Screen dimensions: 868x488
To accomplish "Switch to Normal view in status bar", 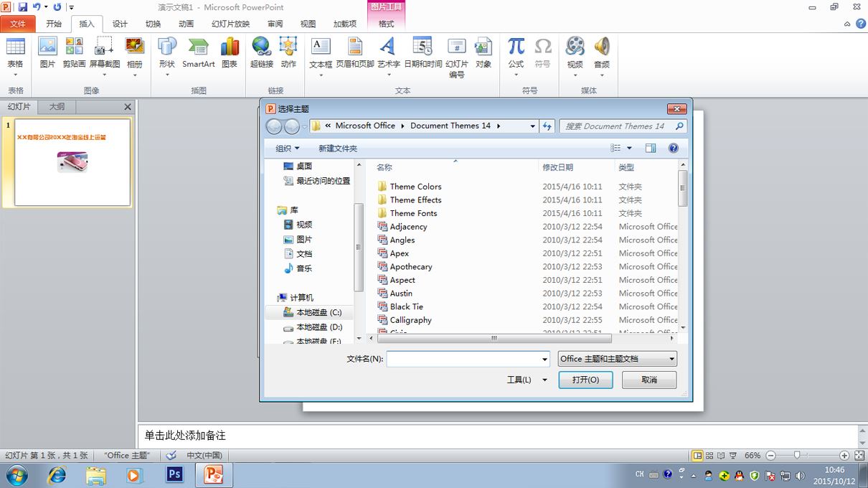I will [697, 456].
